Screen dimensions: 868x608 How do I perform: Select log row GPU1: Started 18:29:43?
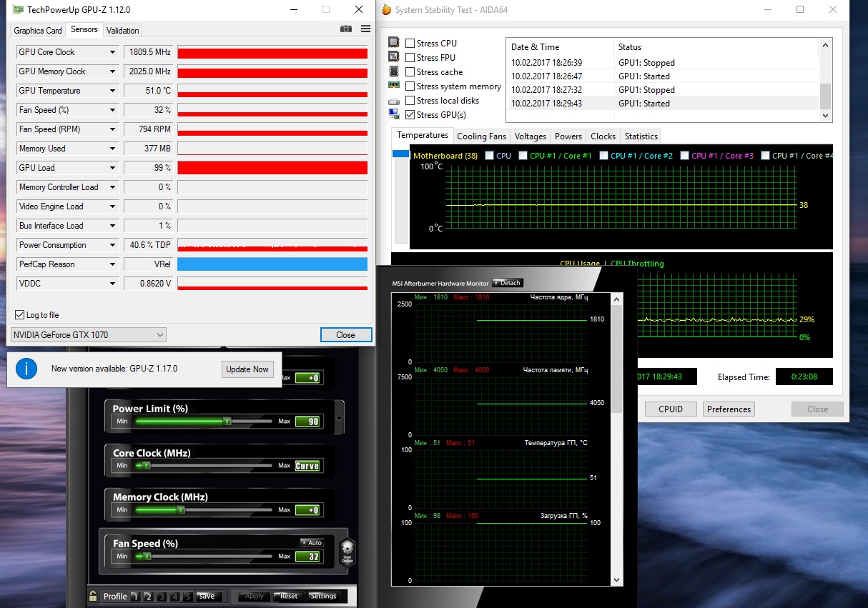pyautogui.click(x=663, y=104)
